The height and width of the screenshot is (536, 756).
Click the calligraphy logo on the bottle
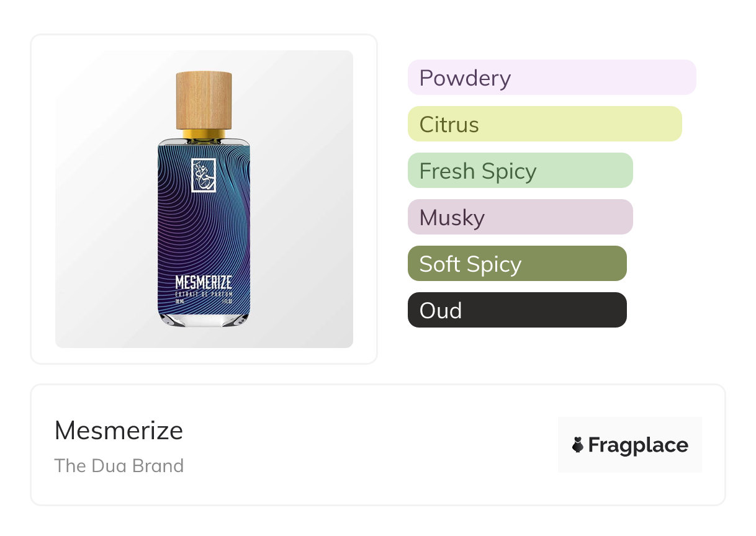(x=204, y=176)
